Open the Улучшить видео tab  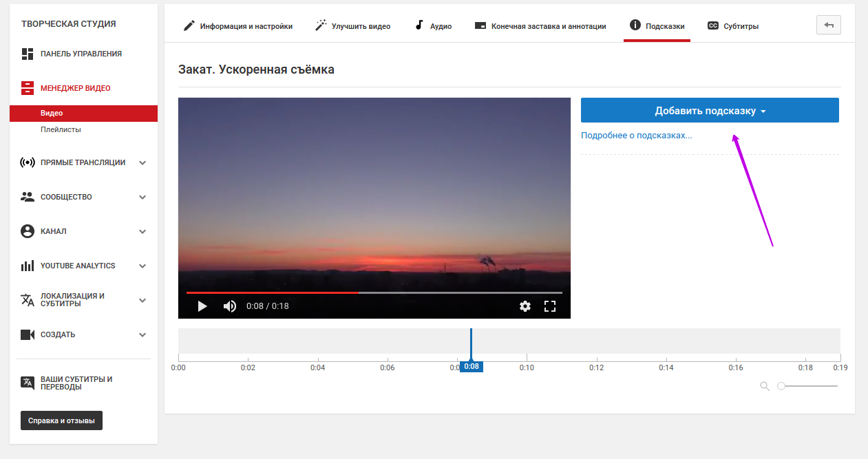coord(353,26)
